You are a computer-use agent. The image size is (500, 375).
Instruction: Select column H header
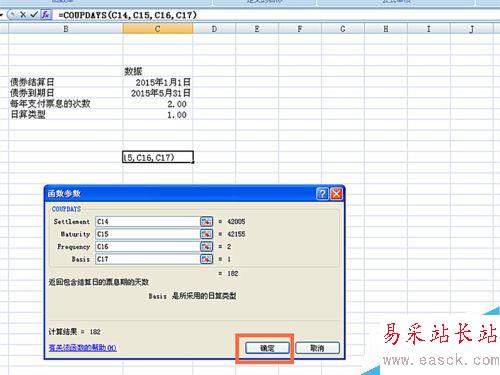tap(386, 29)
